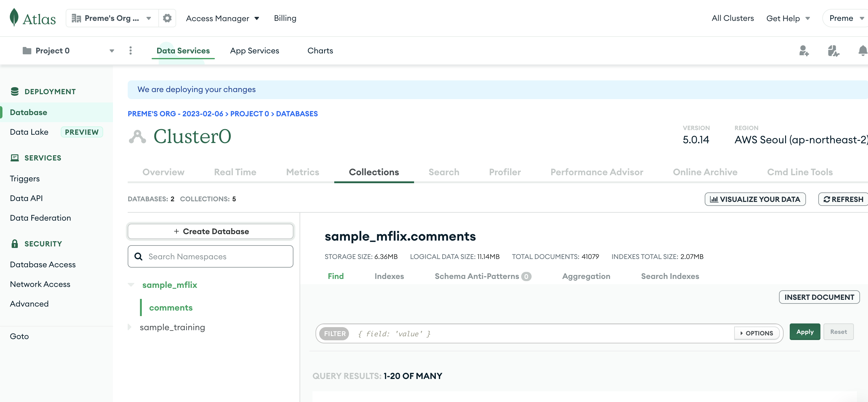Open the alerts bell icon
This screenshot has width=868, height=402.
pos(862,51)
